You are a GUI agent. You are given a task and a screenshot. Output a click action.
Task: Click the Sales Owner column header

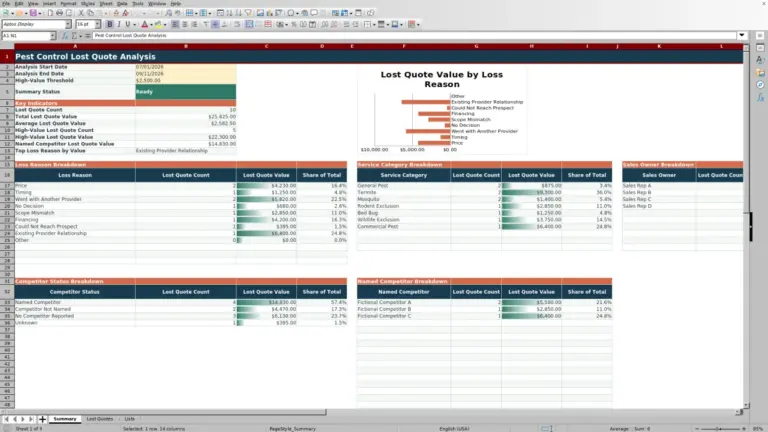coord(659,175)
